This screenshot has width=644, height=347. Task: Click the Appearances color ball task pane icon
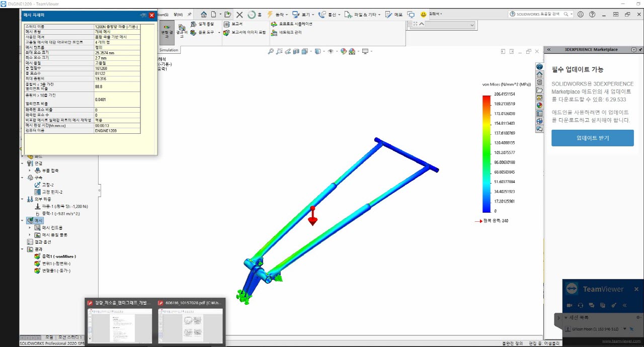tap(539, 106)
